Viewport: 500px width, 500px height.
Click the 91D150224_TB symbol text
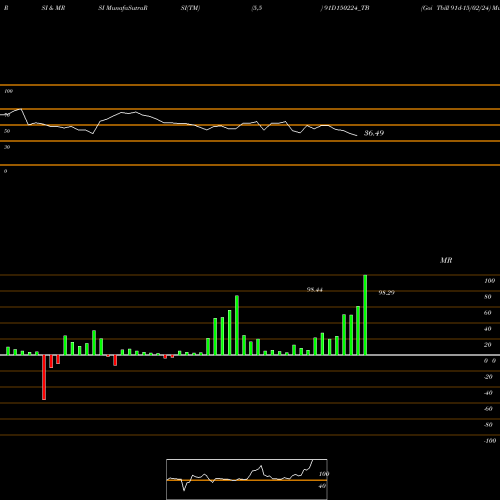pos(346,8)
